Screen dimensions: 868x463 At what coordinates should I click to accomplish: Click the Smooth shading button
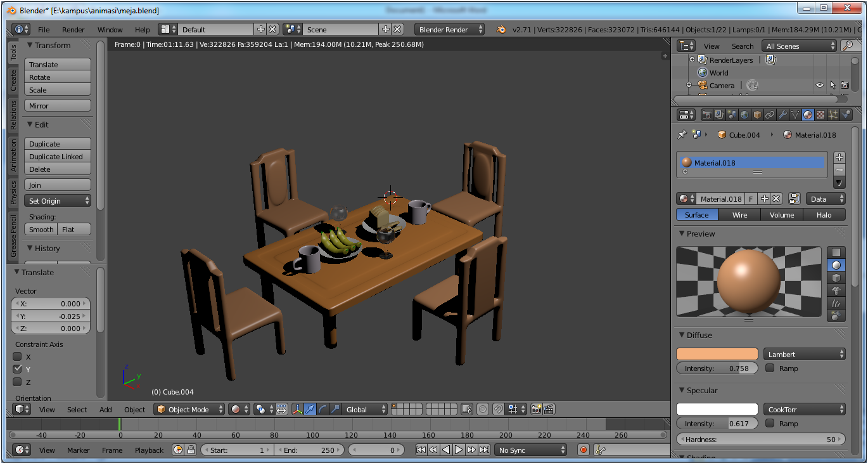[x=41, y=230]
